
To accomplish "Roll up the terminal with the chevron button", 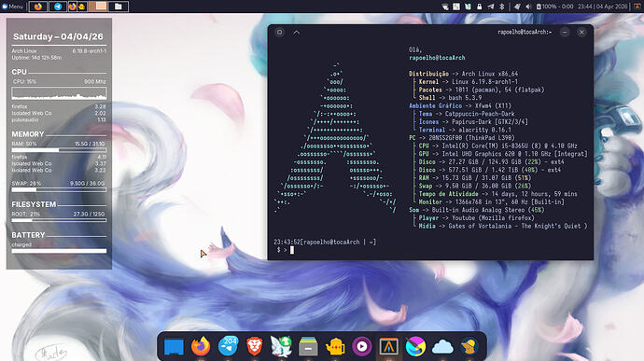I will click(297, 32).
